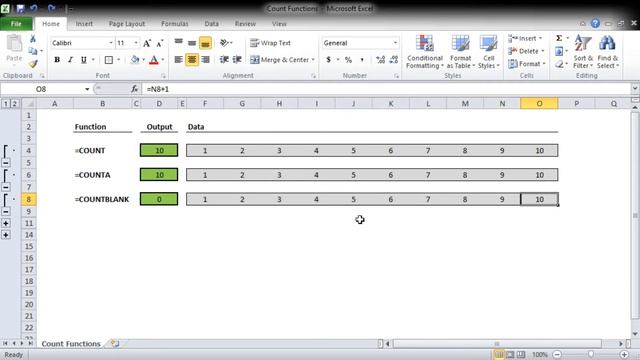
Task: Click the Cut scissors icon
Action: click(33, 39)
